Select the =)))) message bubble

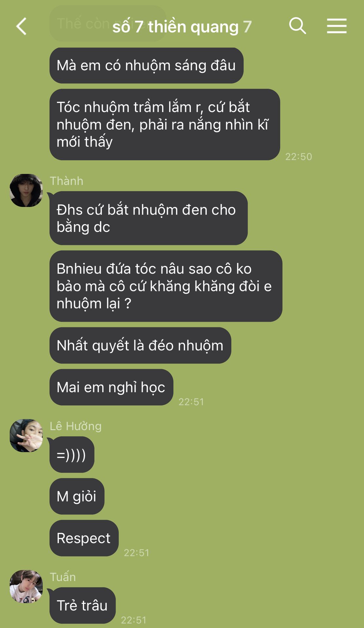tap(72, 455)
